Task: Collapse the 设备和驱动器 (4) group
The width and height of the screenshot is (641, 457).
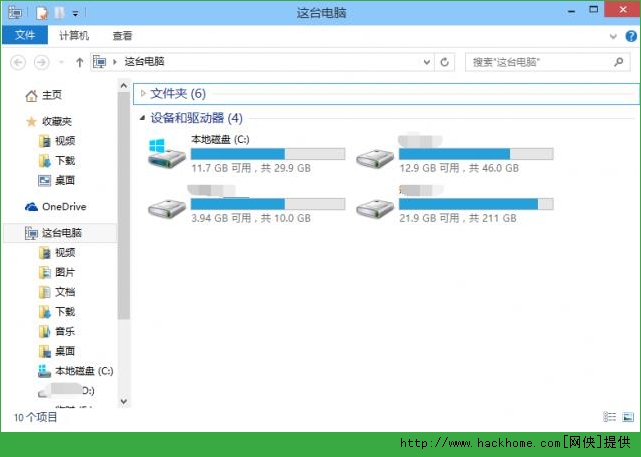Action: coord(142,118)
